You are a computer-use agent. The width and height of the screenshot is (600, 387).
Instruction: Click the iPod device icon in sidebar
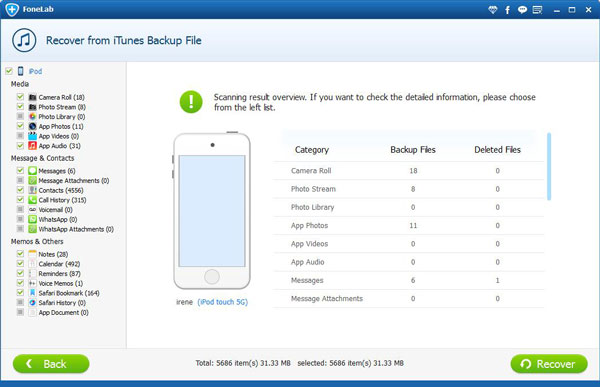tap(21, 71)
